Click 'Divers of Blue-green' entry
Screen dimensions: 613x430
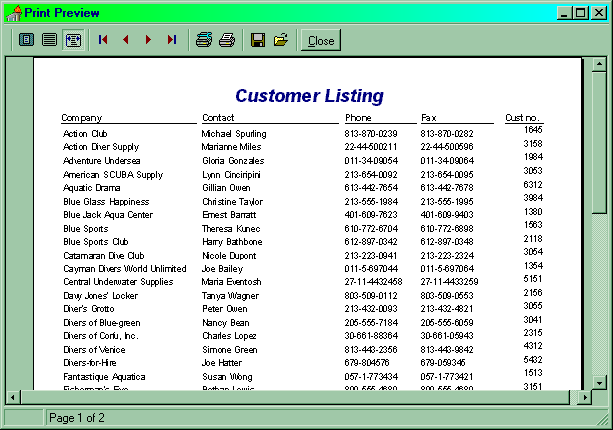102,323
